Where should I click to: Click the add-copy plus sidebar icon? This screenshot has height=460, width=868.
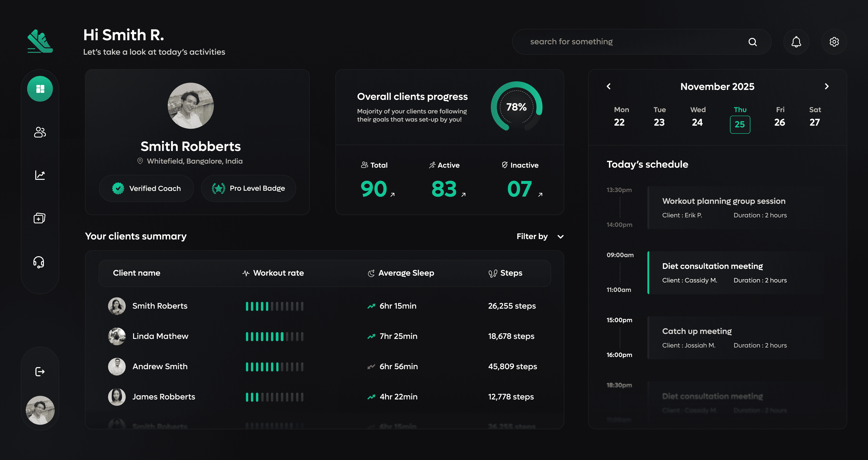[39, 218]
